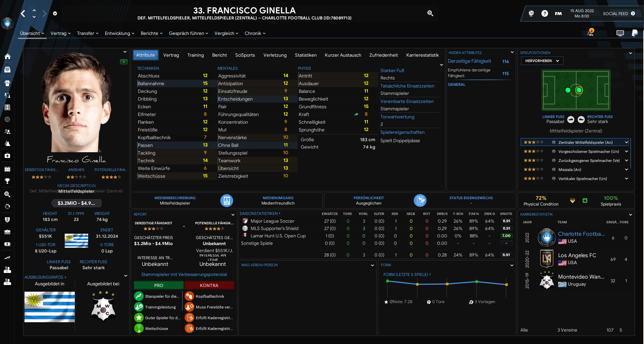Open the FM logo menu
644x344 pixels.
click(559, 13)
